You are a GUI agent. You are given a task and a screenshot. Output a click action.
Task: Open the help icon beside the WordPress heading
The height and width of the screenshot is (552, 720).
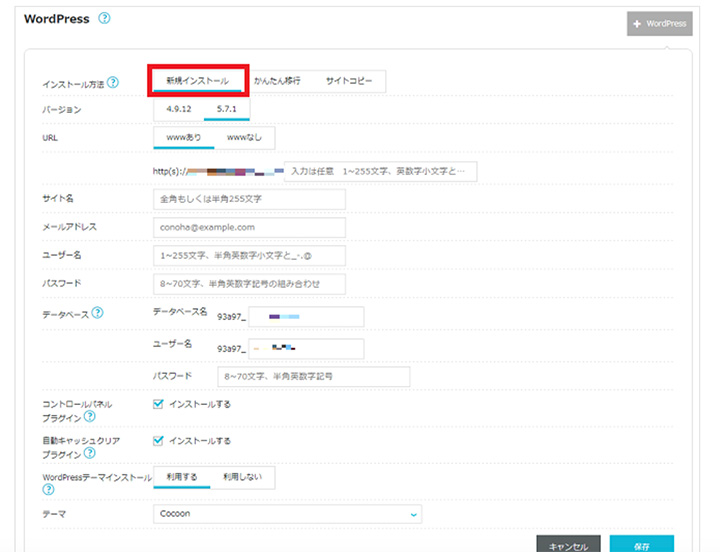pos(104,18)
